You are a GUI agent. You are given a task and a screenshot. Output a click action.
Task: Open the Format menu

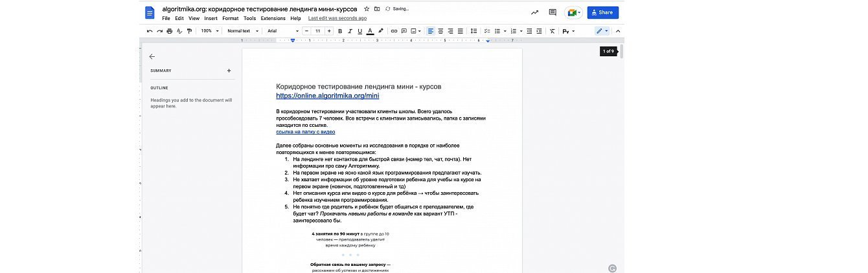[231, 19]
